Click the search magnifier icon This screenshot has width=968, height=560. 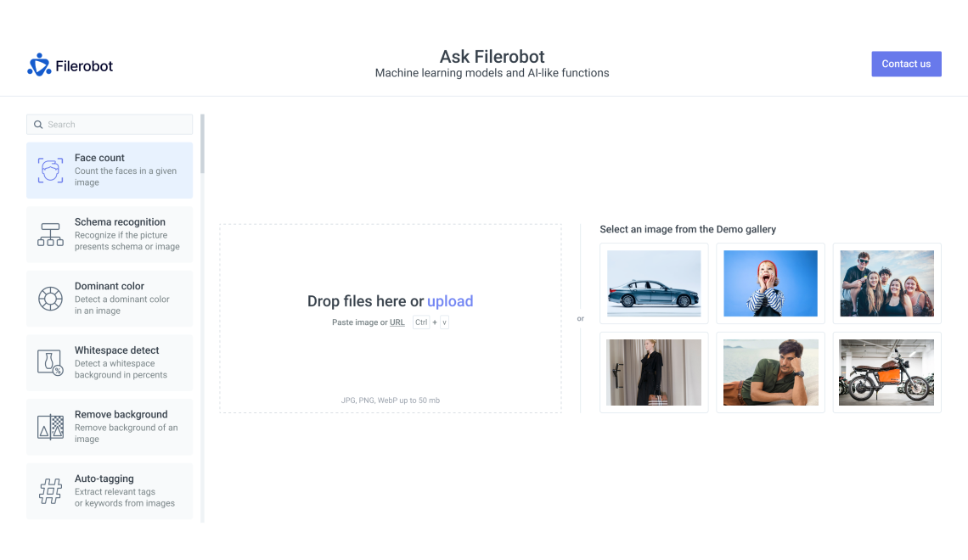[x=38, y=125]
